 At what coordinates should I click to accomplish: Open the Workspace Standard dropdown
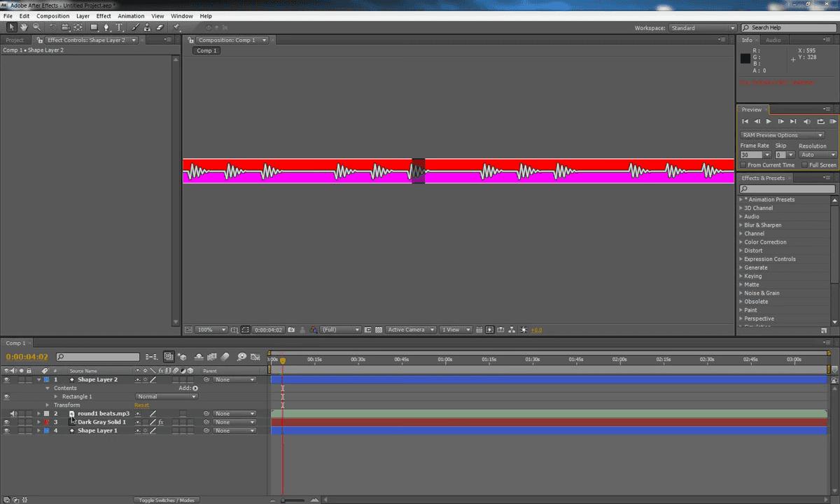[702, 28]
